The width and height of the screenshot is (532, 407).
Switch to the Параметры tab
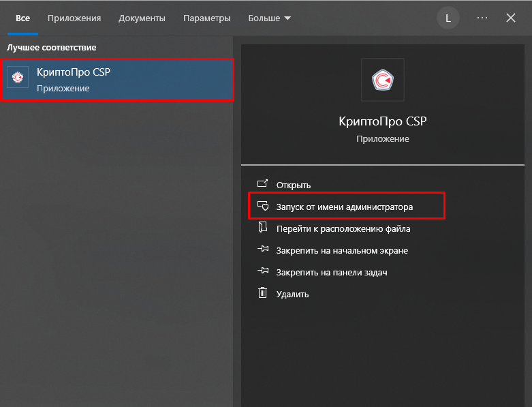206,18
